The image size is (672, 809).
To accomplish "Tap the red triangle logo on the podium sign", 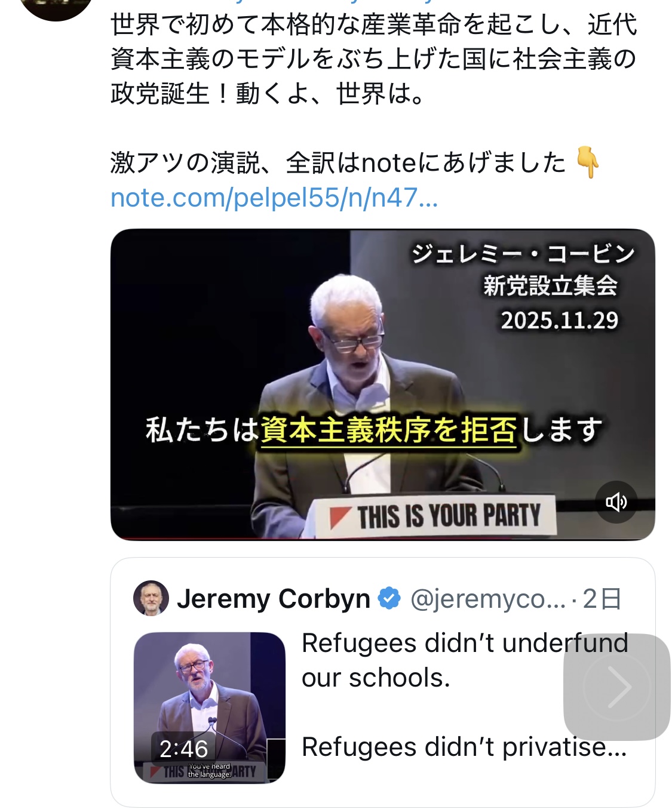I will 340,517.
